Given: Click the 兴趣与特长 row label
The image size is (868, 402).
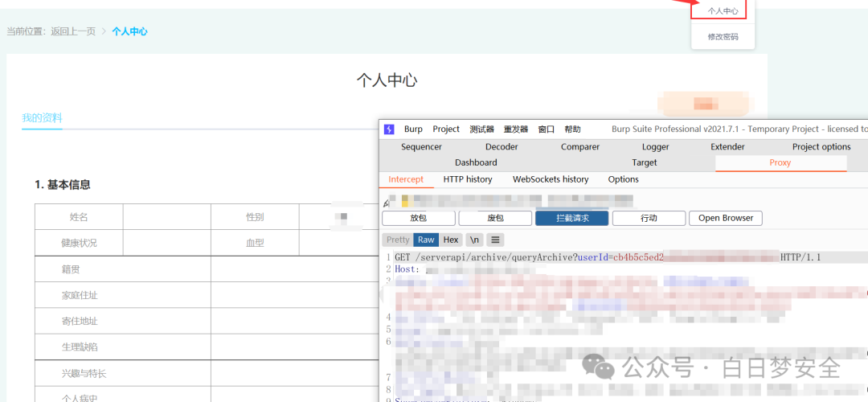Looking at the screenshot, I should click(x=84, y=374).
